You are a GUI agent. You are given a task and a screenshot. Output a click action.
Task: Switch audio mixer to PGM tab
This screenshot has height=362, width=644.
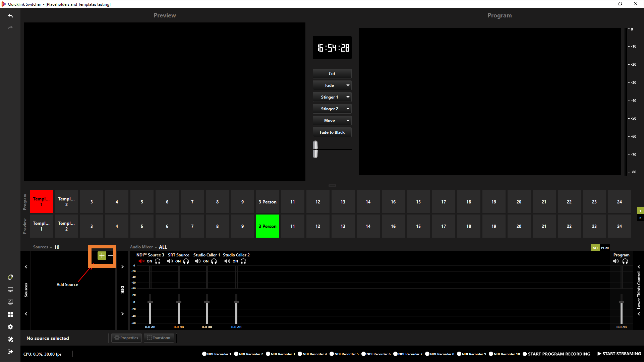point(605,248)
